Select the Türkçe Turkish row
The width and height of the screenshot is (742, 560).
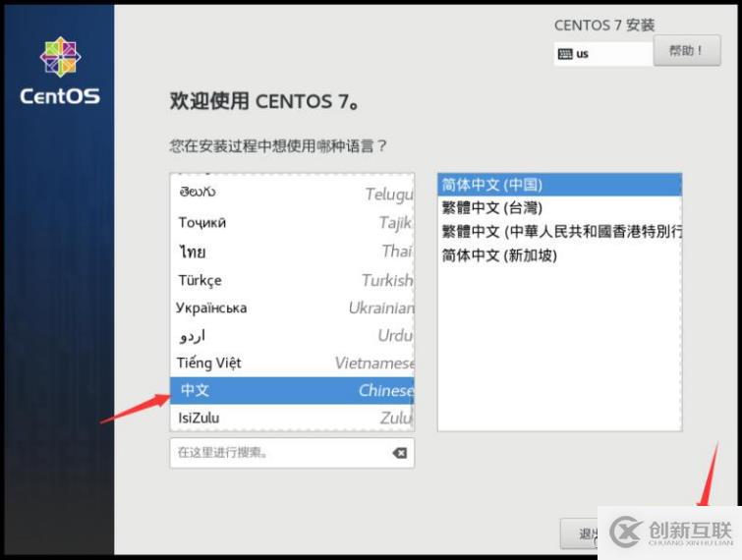(x=292, y=280)
